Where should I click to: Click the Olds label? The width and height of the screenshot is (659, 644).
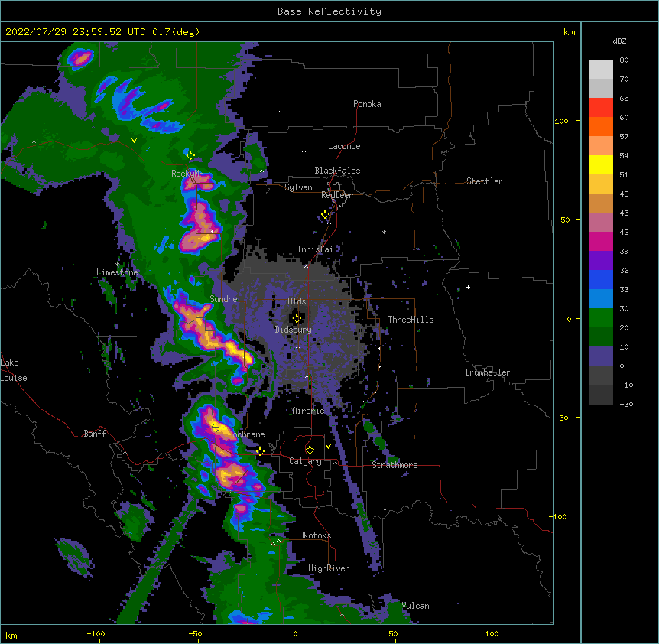pos(297,301)
